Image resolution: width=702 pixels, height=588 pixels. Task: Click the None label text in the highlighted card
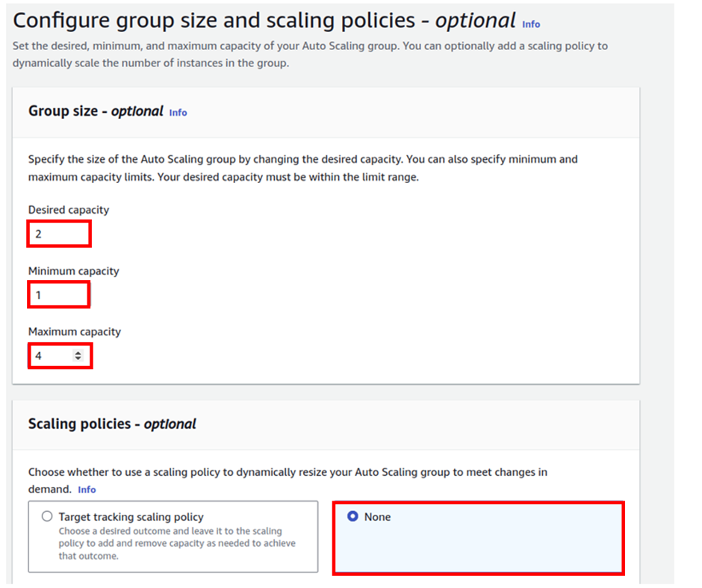[377, 517]
